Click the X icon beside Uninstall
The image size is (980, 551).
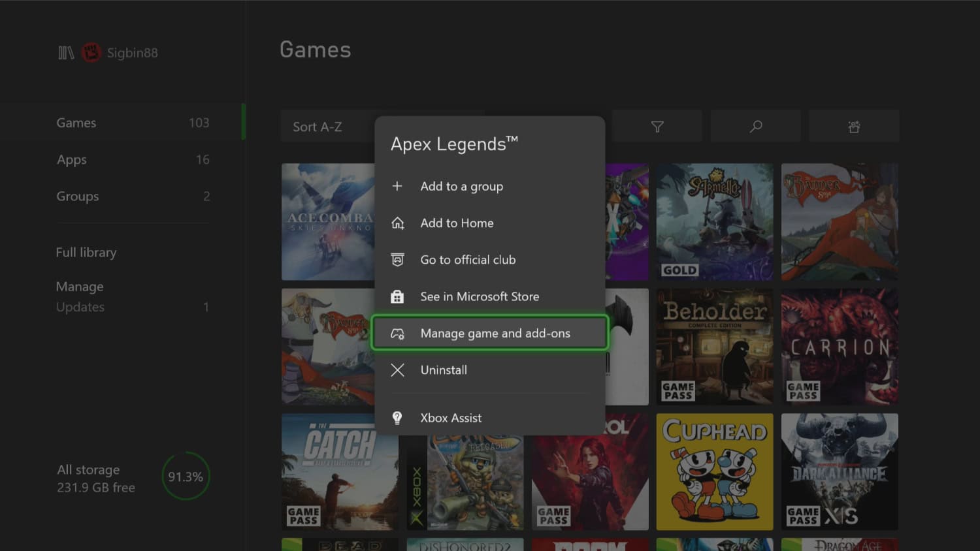(x=397, y=370)
